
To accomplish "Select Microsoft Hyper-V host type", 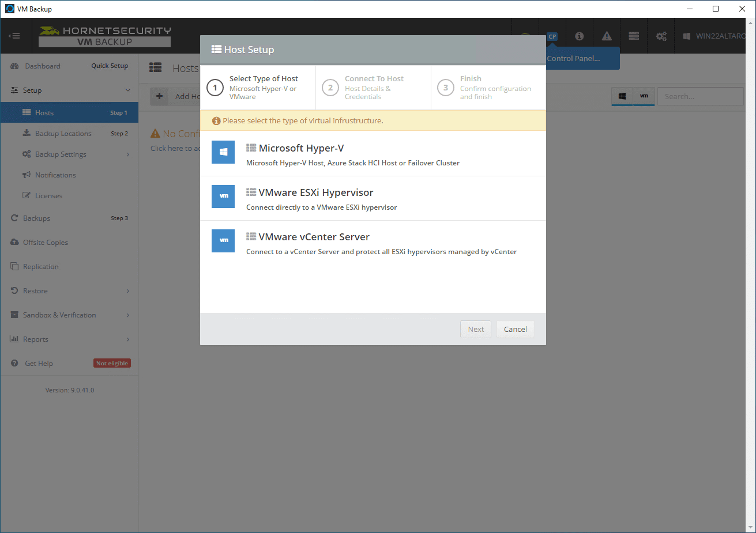I will click(373, 154).
